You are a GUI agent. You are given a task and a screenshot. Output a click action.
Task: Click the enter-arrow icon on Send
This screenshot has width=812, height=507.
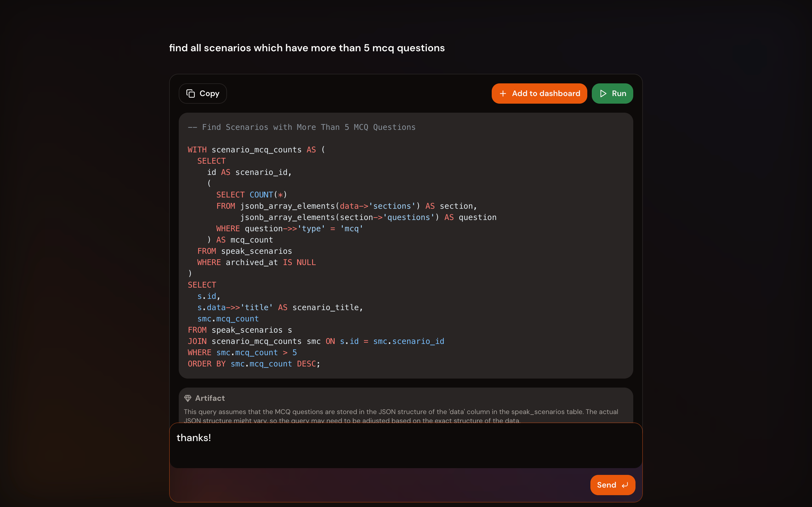pos(625,485)
